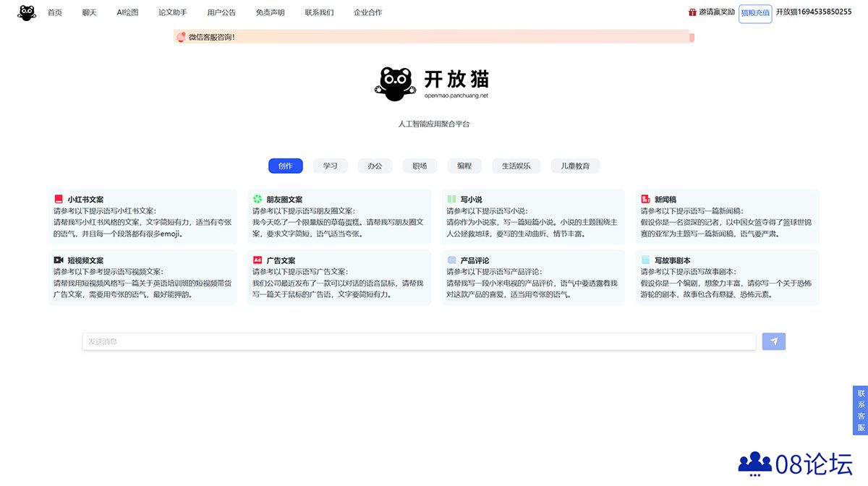Click the 邀请赢奖励 link
This screenshot has width=868, height=486.
tap(717, 12)
